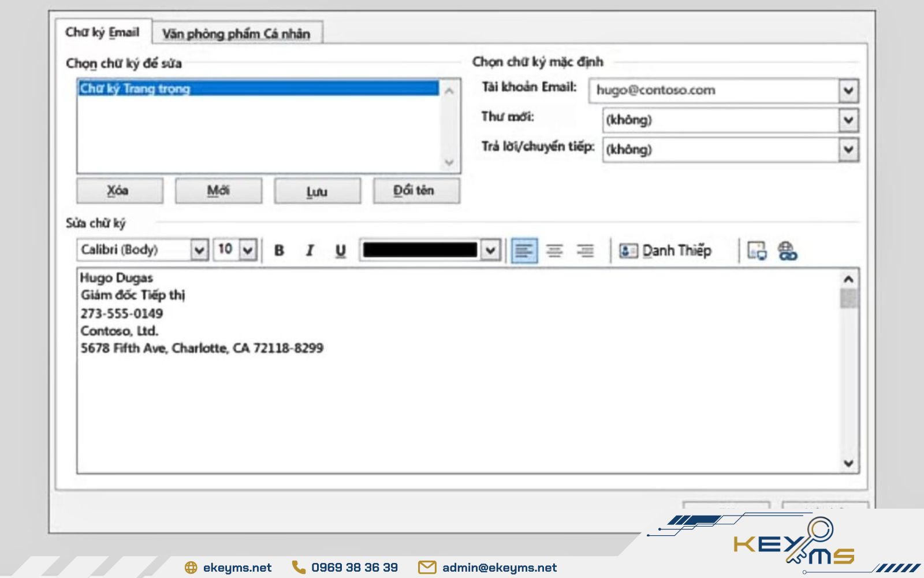The width and height of the screenshot is (924, 578).
Task: Open Trả lời/chuyển tiếp signature dropdown
Action: pyautogui.click(x=848, y=150)
